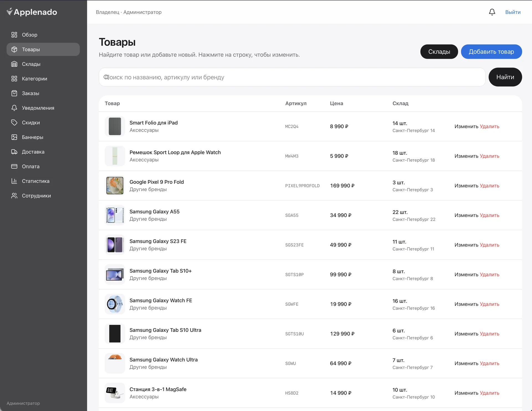Viewport: 532px width, 411px height.
Task: Click the Найти search button
Action: click(x=505, y=77)
